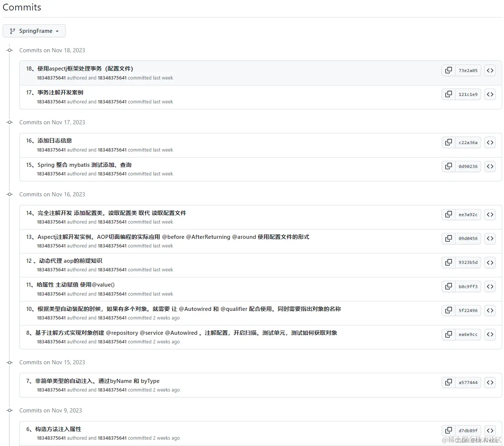The image size is (504, 446).
Task: Open commit '18、使用aspectj框架处理事务' title
Action: click(80, 69)
